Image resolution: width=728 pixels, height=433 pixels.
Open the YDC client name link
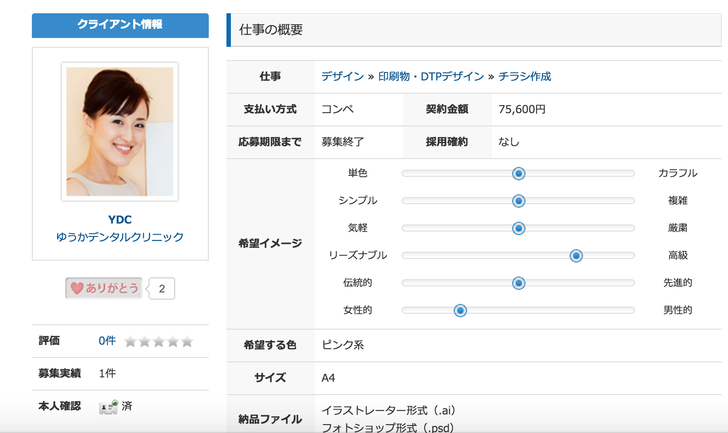(120, 220)
